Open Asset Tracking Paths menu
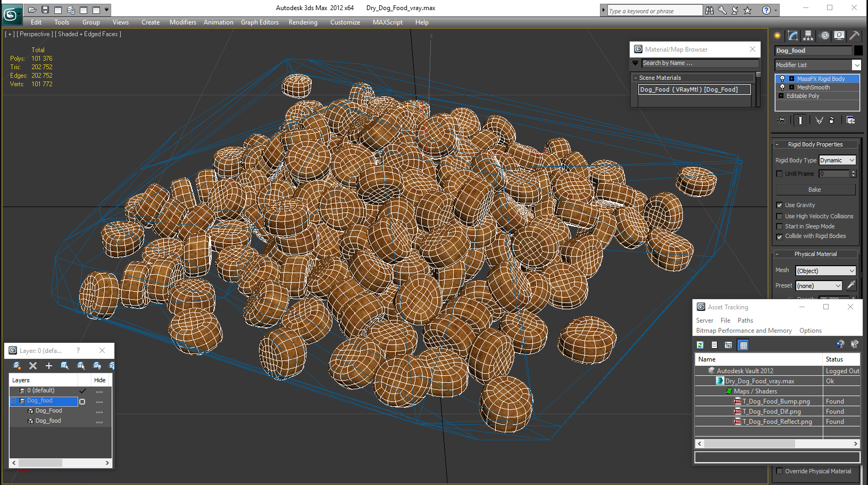Viewport: 868px width, 485px height. [745, 320]
